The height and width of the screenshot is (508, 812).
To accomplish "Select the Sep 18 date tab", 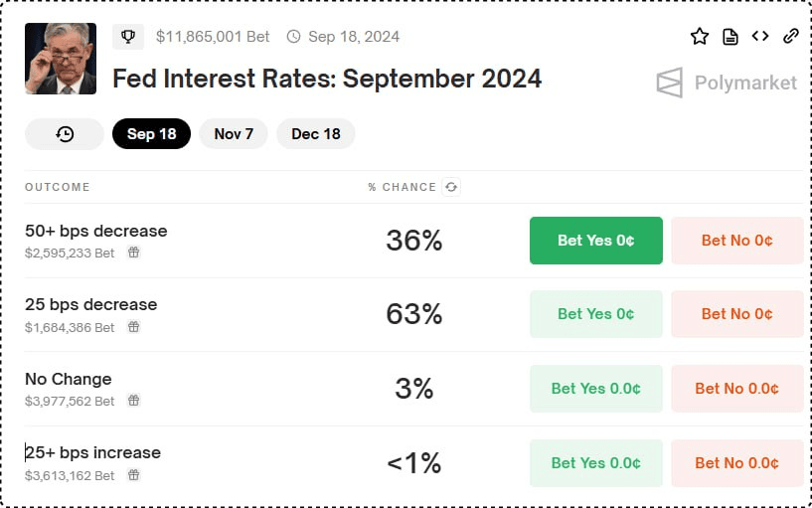I will click(x=151, y=134).
